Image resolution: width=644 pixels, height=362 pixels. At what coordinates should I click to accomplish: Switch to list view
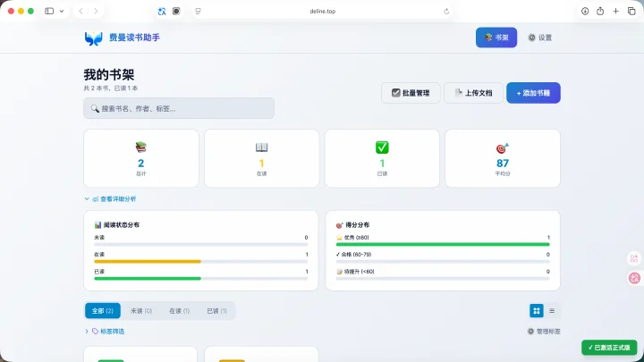click(552, 311)
